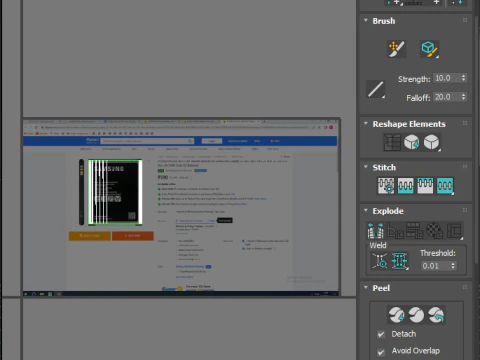This screenshot has width=480, height=360.
Task: Toggle Peel Mode icon
Action: coord(416,315)
